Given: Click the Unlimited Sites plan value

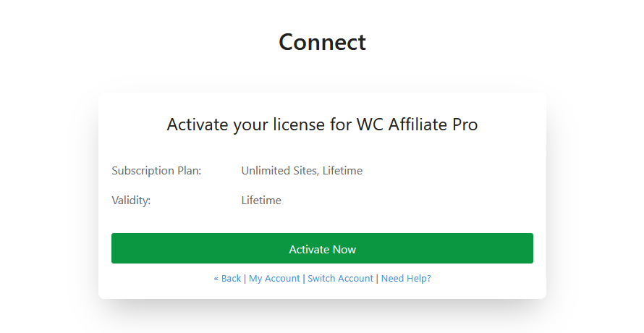Looking at the screenshot, I should tap(280, 171).
